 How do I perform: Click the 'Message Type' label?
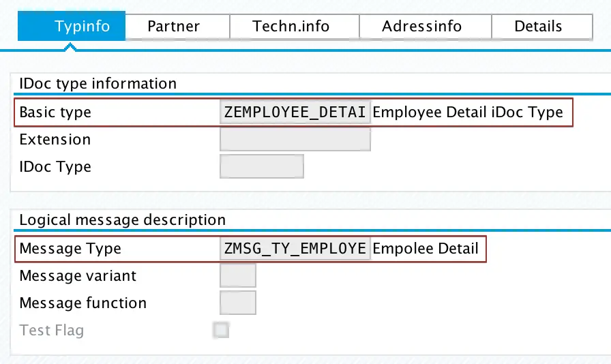pos(70,249)
